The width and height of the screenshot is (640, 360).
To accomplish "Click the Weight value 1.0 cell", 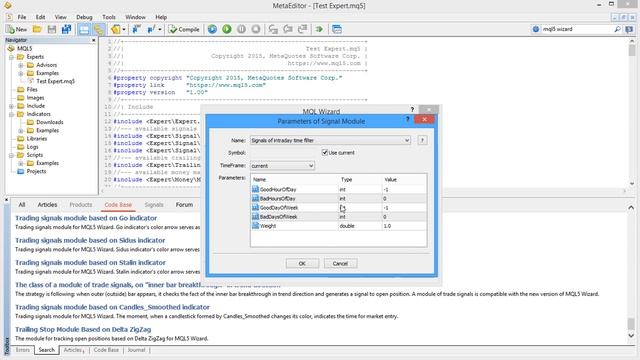I will click(404, 226).
